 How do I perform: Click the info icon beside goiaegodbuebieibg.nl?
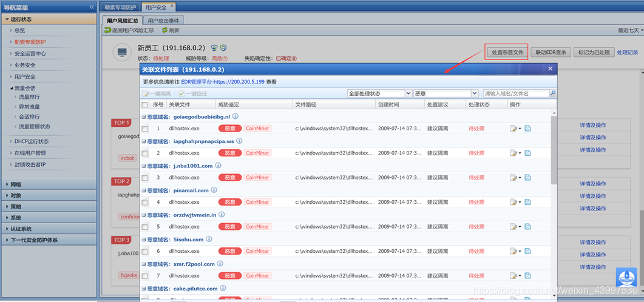pos(236,116)
